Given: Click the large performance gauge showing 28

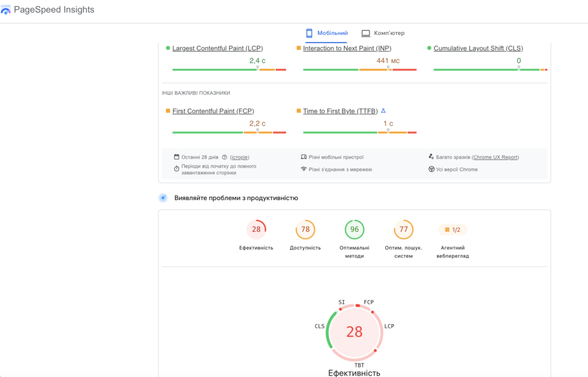Looking at the screenshot, I should coord(354,332).
